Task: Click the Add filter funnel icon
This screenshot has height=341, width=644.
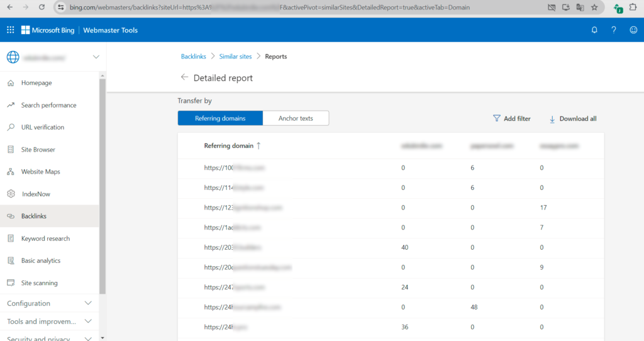Action: coord(496,118)
